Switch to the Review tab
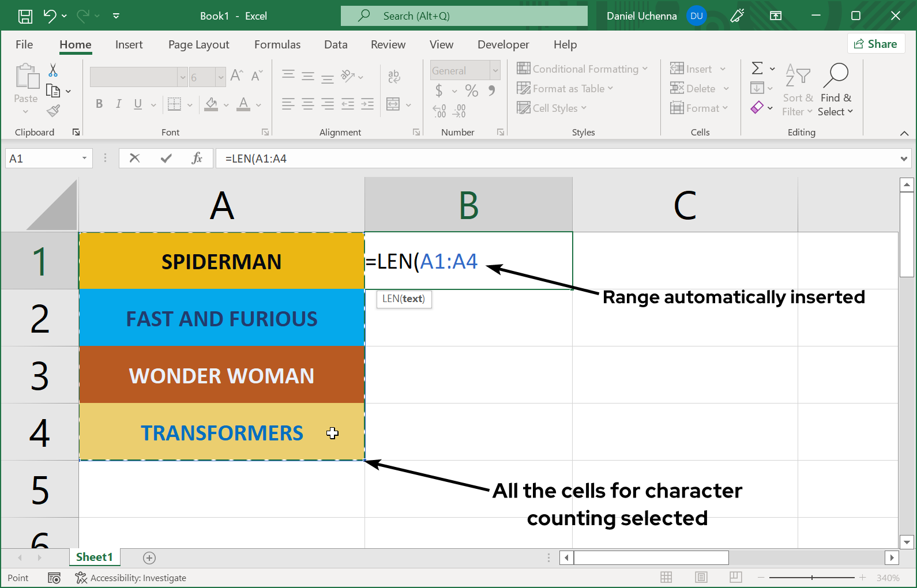 click(x=388, y=44)
